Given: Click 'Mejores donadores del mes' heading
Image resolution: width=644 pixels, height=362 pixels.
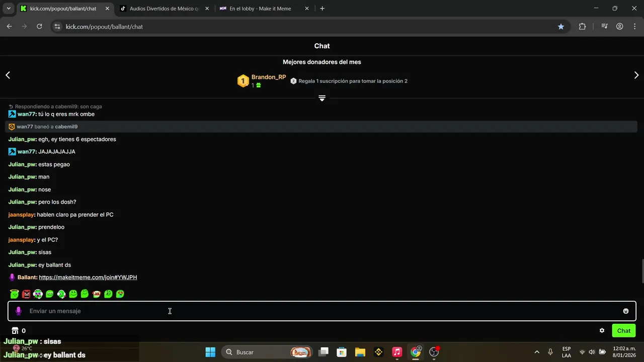Looking at the screenshot, I should point(322,62).
